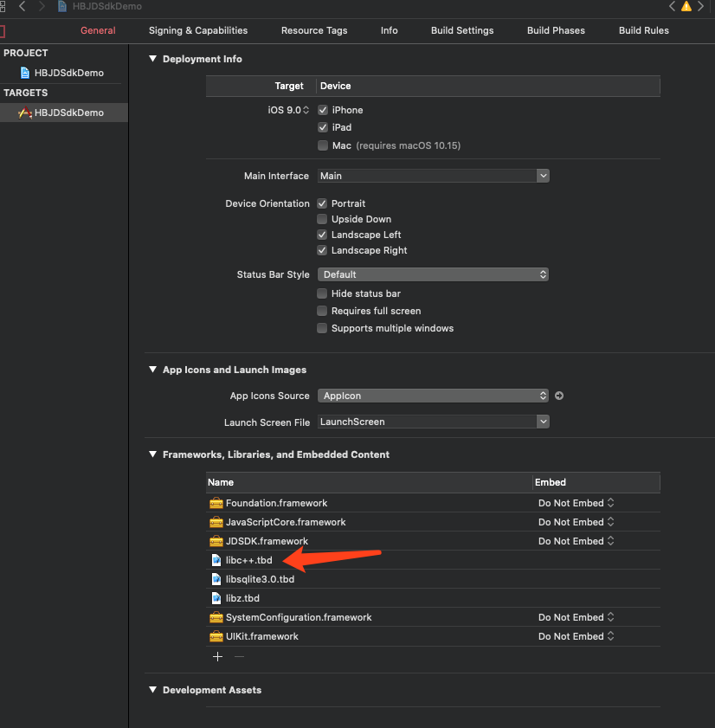Switch to the General tab
The image size is (715, 728).
98,30
